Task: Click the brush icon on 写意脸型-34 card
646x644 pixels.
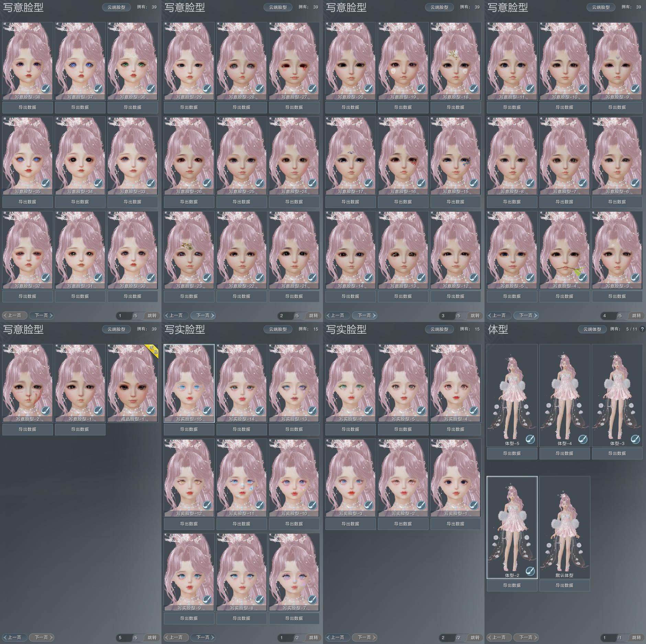Action: coord(98,183)
